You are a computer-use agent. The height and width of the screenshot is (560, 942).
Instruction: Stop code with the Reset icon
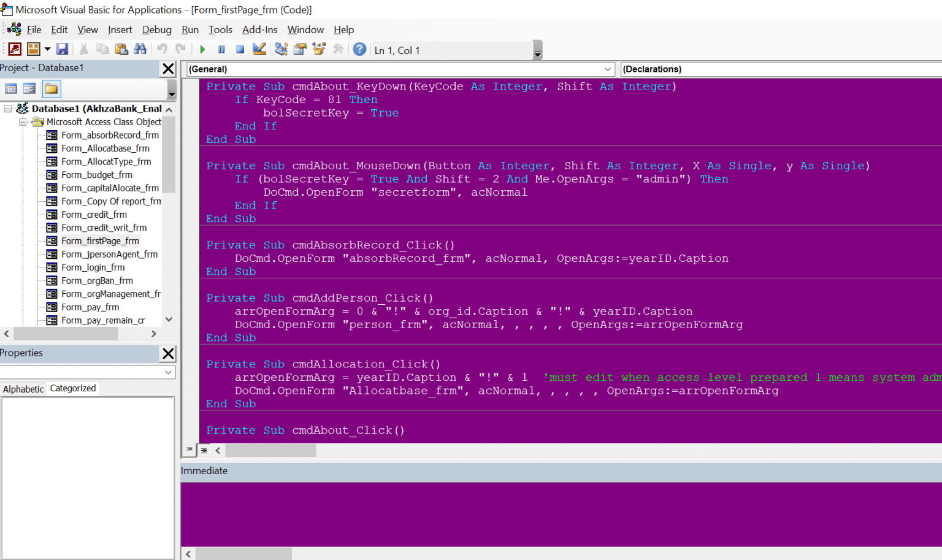pyautogui.click(x=240, y=49)
